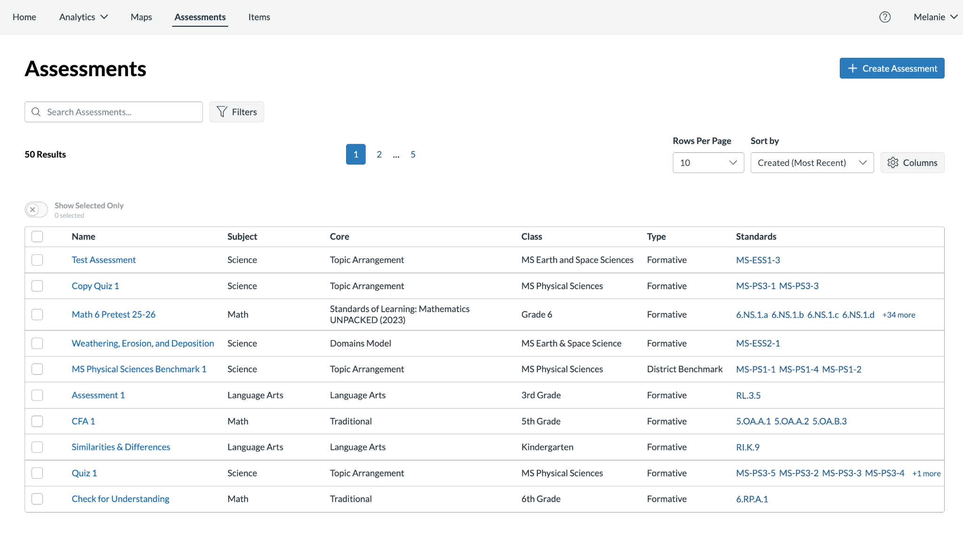Image resolution: width=963 pixels, height=560 pixels.
Task: Check the CFA 1 row checkbox
Action: point(37,421)
